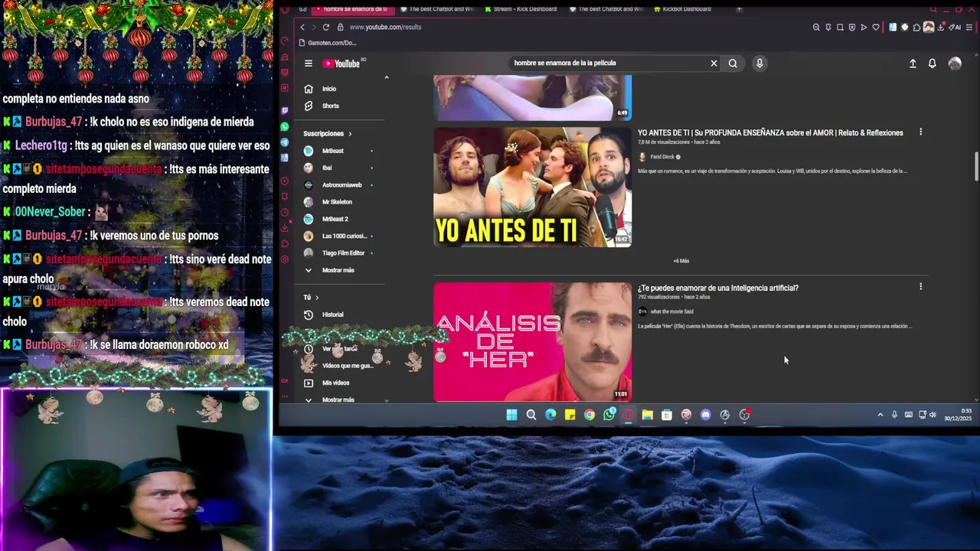Clear the YouTube search box text
Viewport: 980px width, 551px height.
click(714, 64)
